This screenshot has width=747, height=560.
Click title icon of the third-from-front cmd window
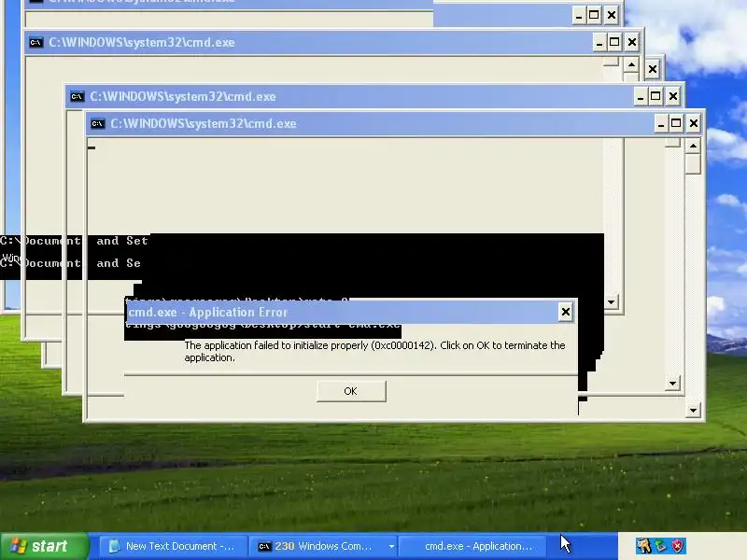pyautogui.click(x=35, y=42)
